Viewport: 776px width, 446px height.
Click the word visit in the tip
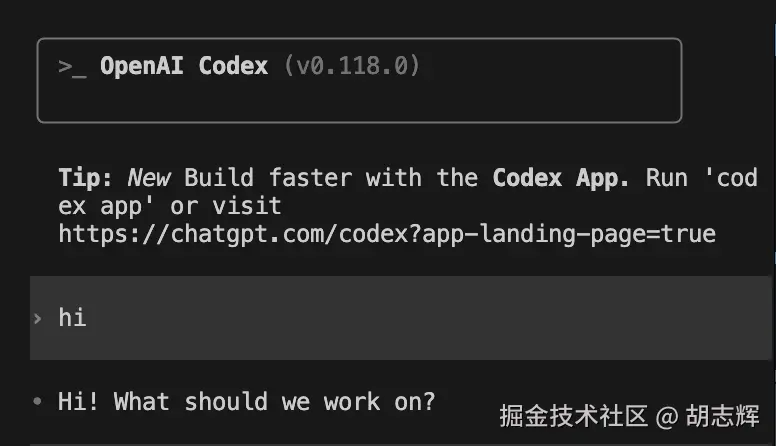247,206
